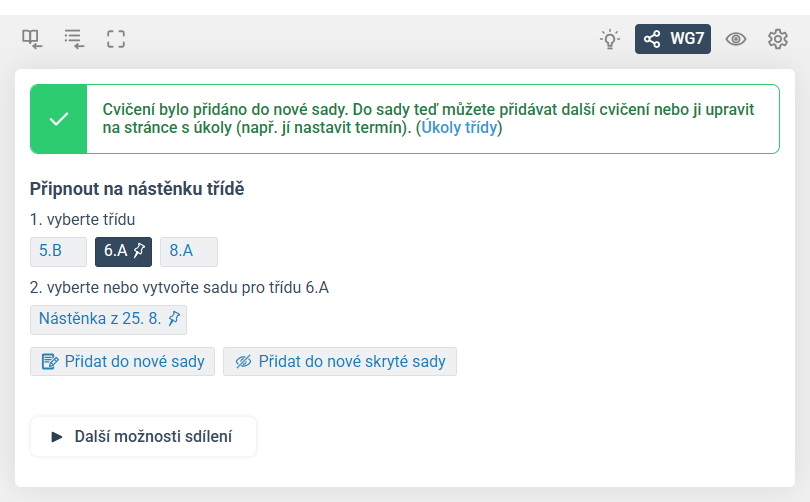
Task: Expand Další možnosti sdílení
Action: [143, 437]
